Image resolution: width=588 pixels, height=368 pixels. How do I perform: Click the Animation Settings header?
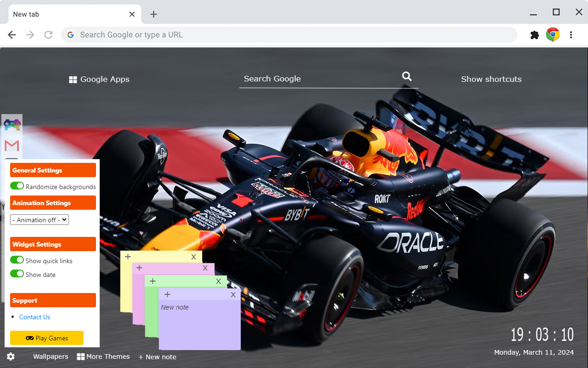(53, 203)
